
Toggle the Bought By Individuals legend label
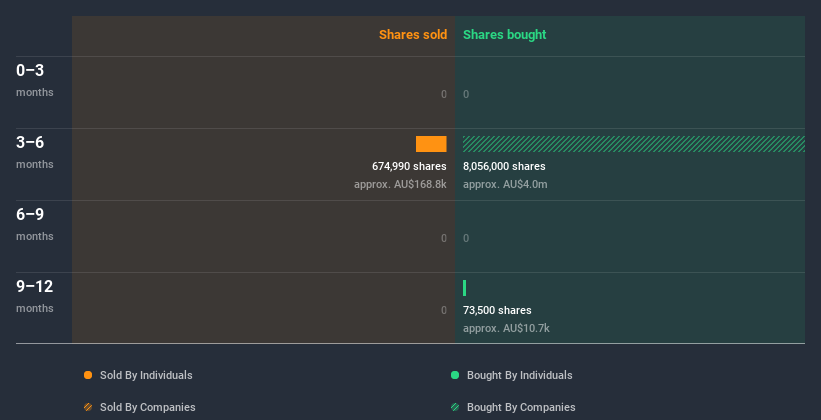519,375
